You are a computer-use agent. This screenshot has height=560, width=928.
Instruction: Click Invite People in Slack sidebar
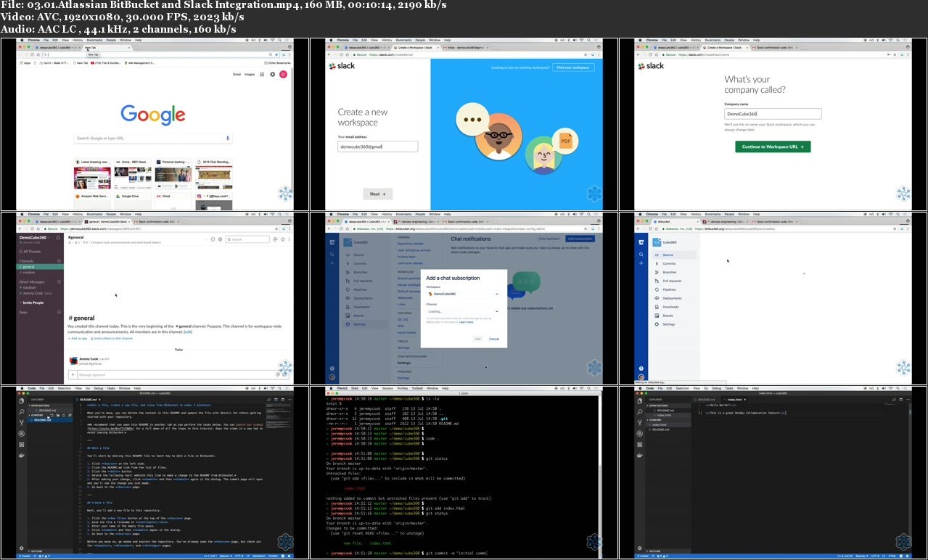click(33, 302)
